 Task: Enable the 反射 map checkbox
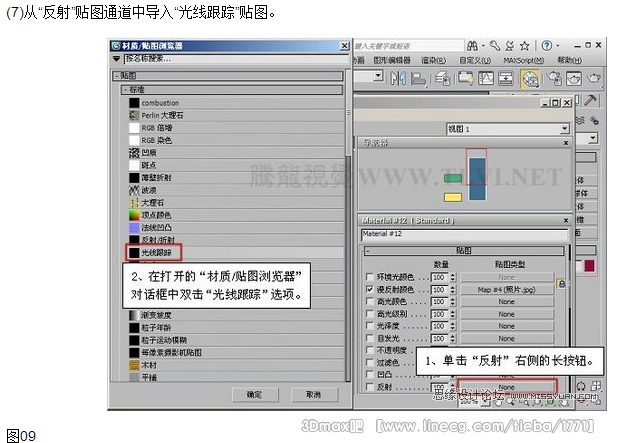pos(370,387)
